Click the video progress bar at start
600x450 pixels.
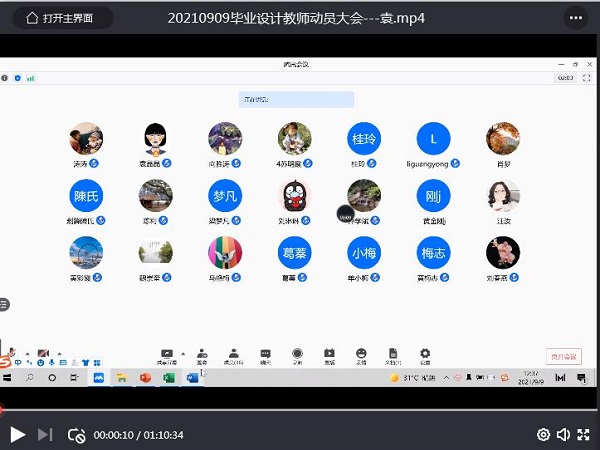2,409
